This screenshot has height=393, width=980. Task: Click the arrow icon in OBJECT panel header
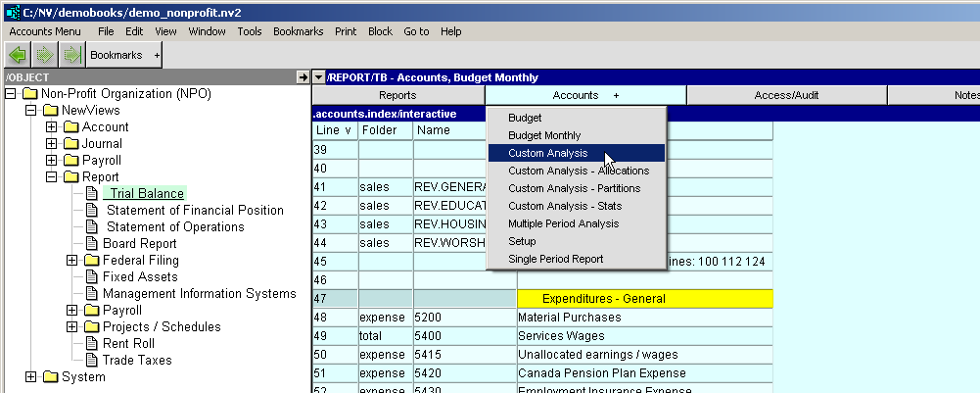pyautogui.click(x=303, y=77)
